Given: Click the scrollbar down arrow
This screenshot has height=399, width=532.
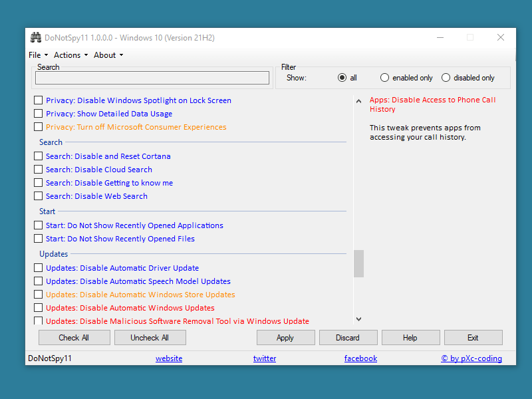Looking at the screenshot, I should point(359,319).
